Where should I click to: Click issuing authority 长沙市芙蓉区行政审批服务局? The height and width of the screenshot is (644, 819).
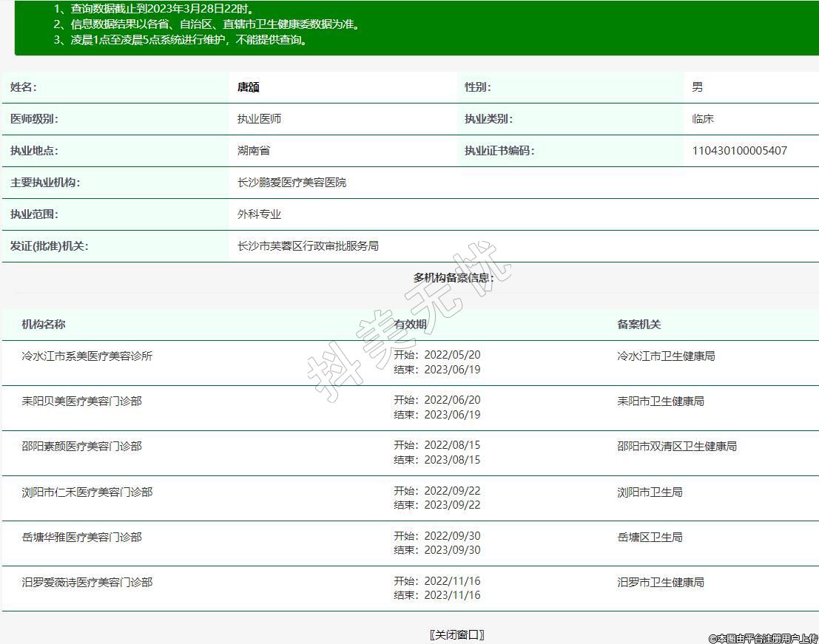[x=308, y=246]
